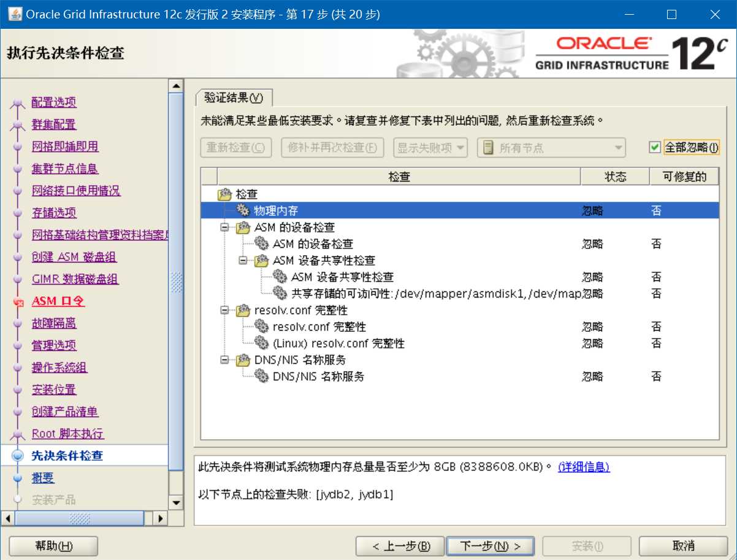
Task: Open the 集群节点信息 step link
Action: point(65,169)
